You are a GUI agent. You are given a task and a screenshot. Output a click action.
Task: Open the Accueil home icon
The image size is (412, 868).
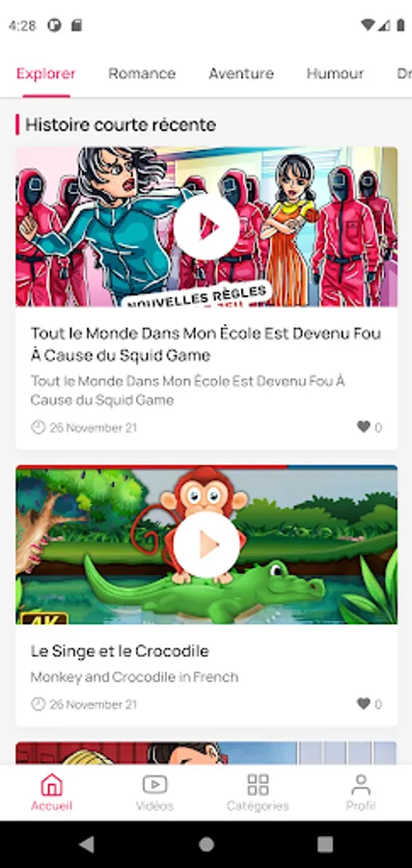(51, 784)
